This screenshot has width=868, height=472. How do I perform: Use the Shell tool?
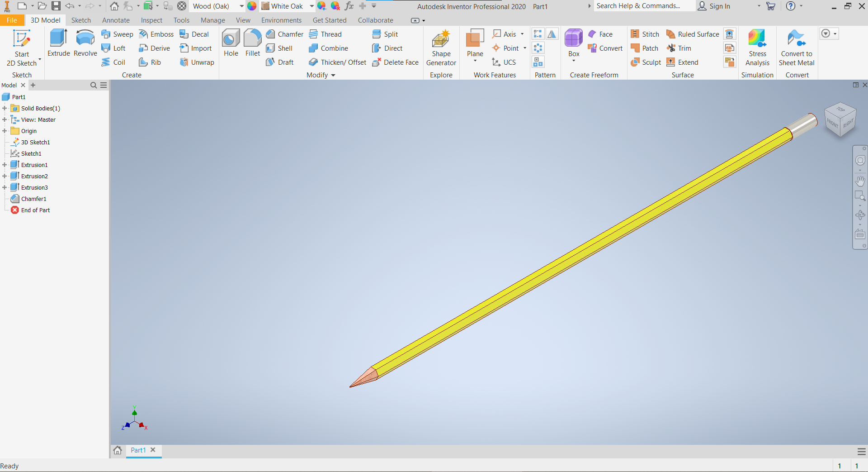tap(279, 48)
